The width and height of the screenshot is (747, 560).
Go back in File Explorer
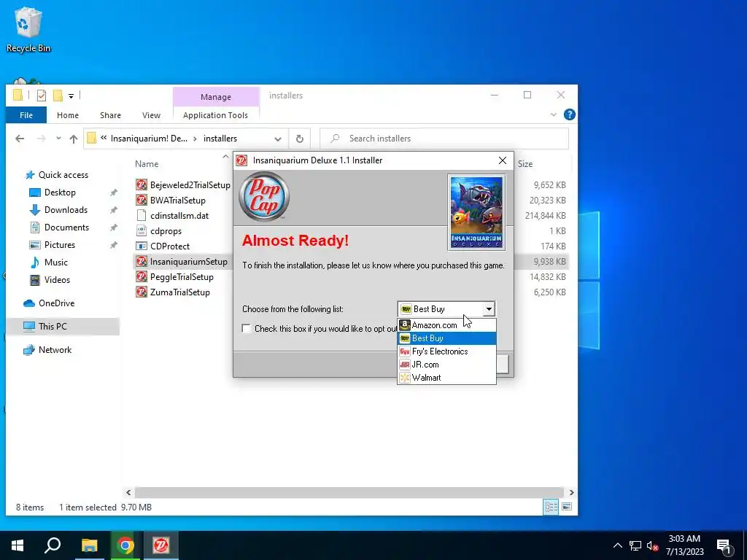pyautogui.click(x=20, y=139)
